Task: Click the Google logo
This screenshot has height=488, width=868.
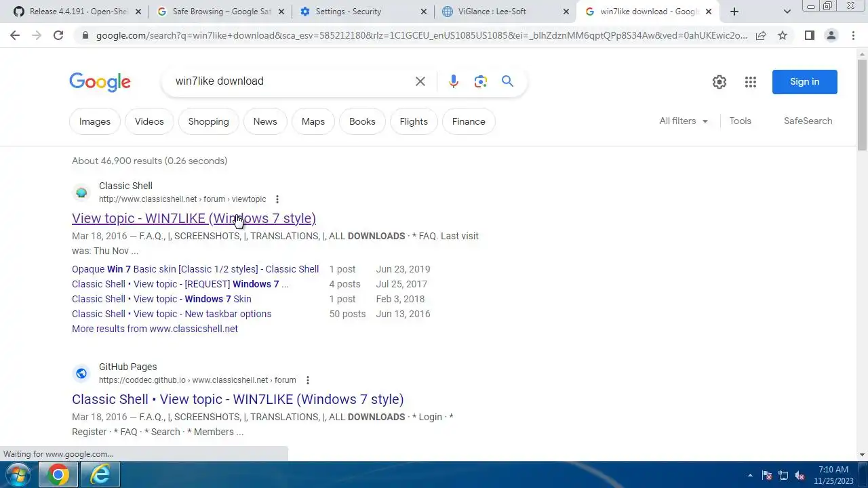Action: tap(100, 82)
